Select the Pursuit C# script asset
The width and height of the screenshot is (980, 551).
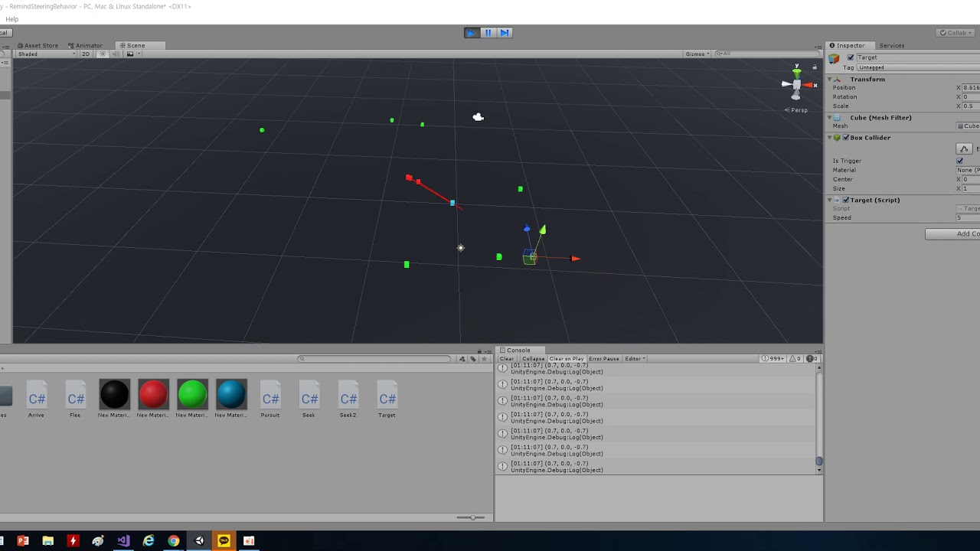[270, 399]
